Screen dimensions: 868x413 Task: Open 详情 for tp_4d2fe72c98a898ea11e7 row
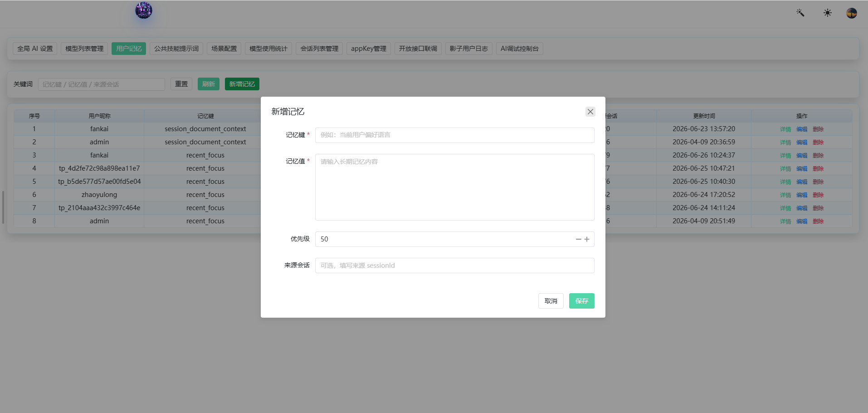point(785,169)
